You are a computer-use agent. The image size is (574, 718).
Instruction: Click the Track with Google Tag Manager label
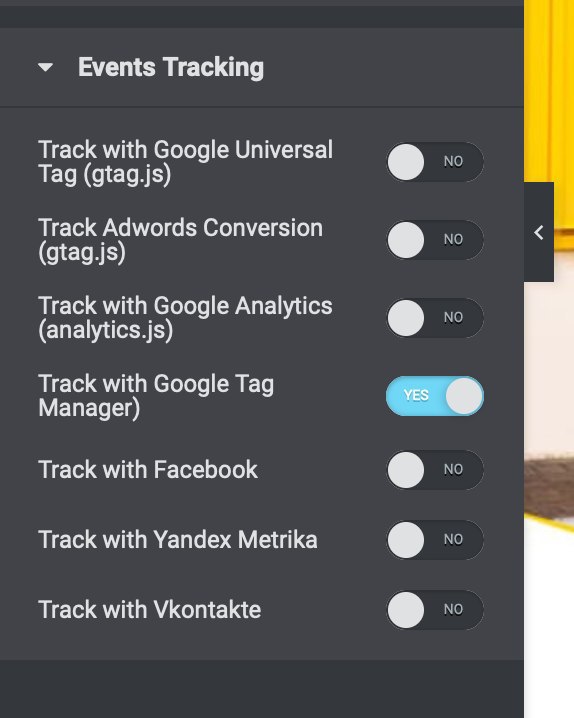pos(156,396)
